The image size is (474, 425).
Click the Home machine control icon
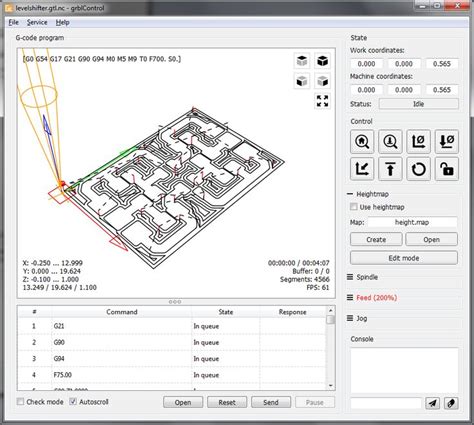pos(362,142)
